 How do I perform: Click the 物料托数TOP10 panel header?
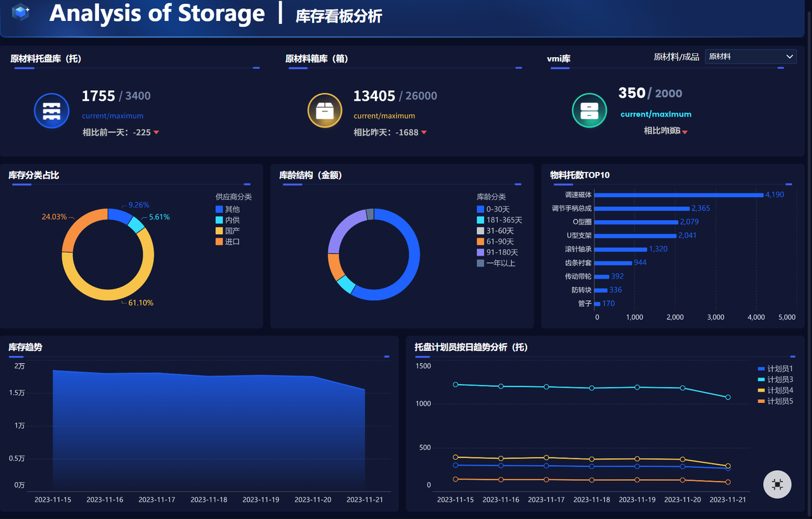tap(580, 174)
